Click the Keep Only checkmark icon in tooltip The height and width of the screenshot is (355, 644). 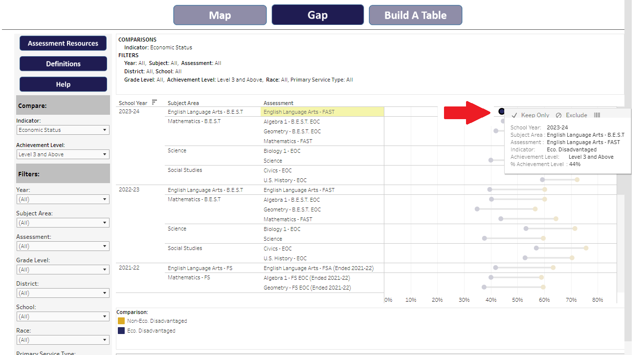point(514,115)
